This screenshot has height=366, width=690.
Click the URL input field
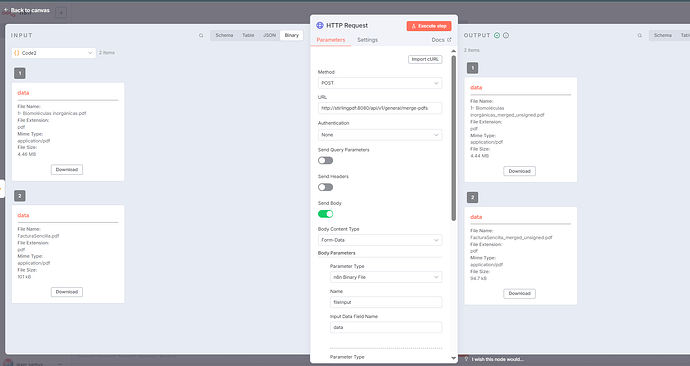click(380, 108)
